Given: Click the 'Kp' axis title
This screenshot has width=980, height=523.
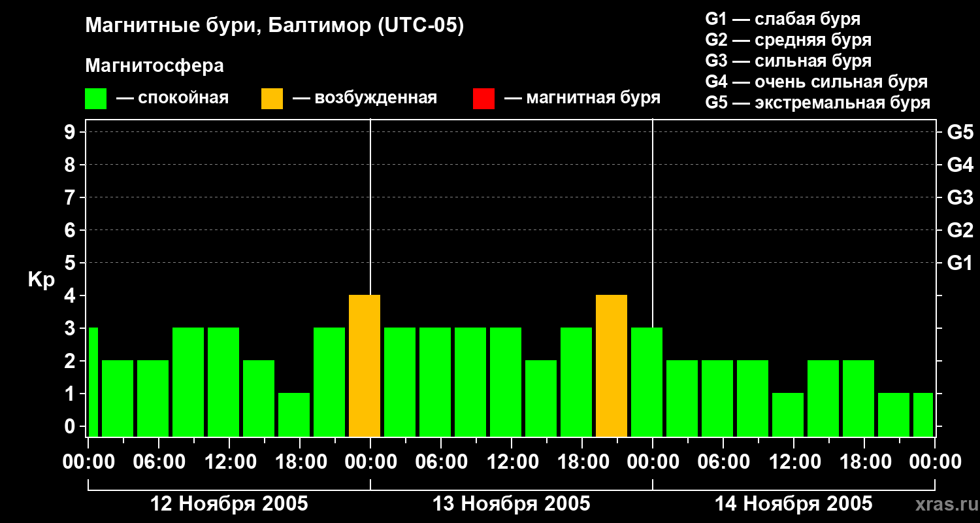Looking at the screenshot, I should tap(41, 280).
